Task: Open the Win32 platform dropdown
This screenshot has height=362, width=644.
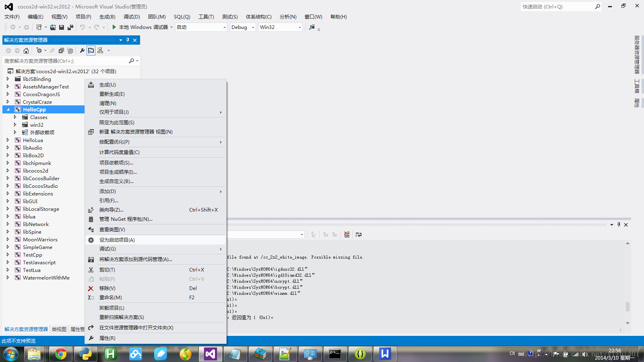Action: (299, 27)
